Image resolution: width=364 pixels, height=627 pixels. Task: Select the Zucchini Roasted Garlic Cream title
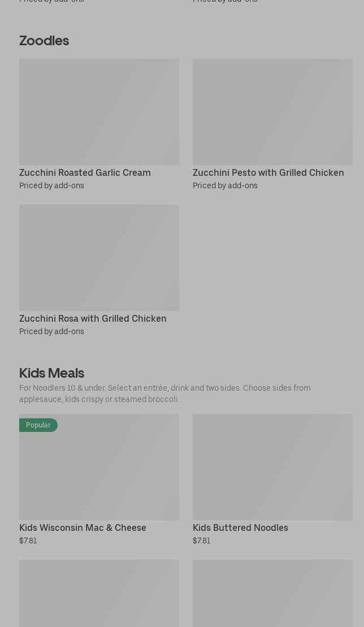[85, 173]
